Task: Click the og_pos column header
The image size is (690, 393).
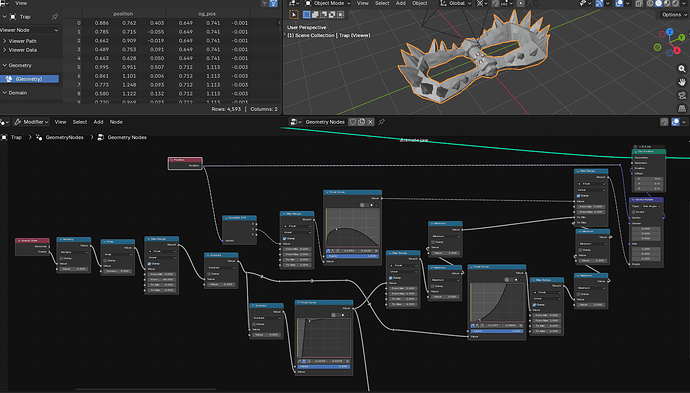Action: click(207, 14)
